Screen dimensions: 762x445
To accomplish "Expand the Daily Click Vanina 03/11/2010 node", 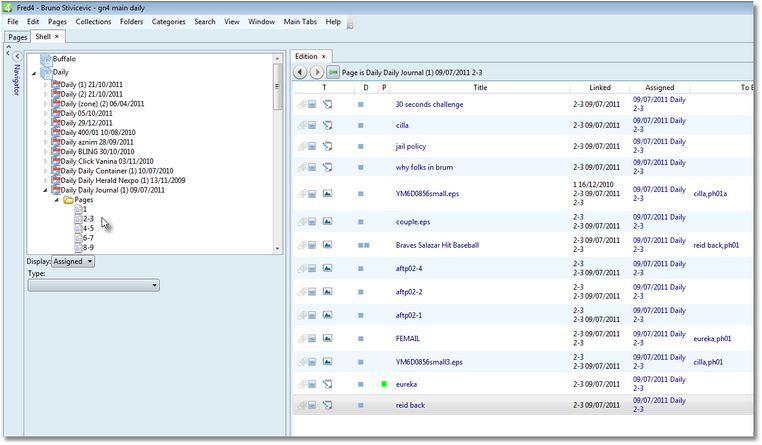I will [x=45, y=161].
